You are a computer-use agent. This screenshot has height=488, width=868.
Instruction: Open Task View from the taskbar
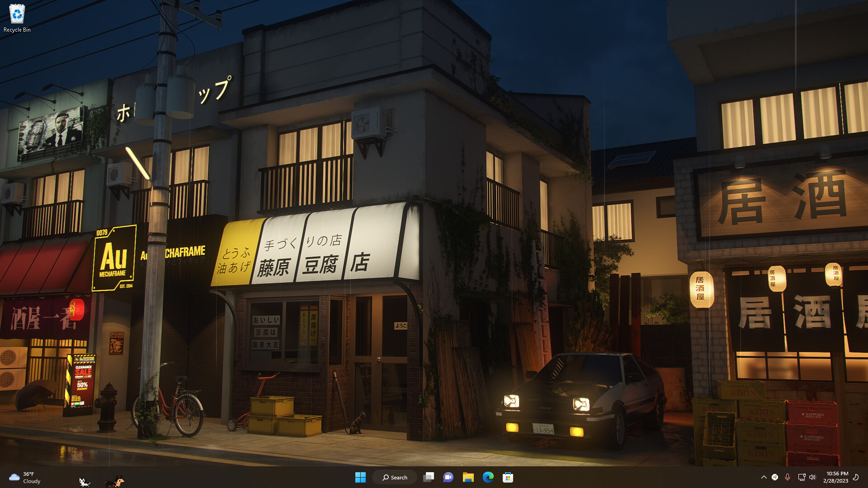point(429,477)
